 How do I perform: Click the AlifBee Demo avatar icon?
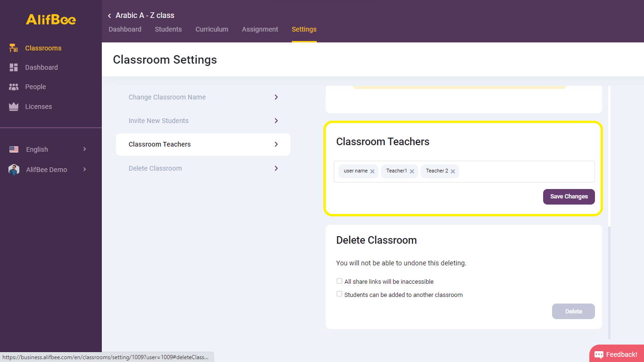click(14, 169)
